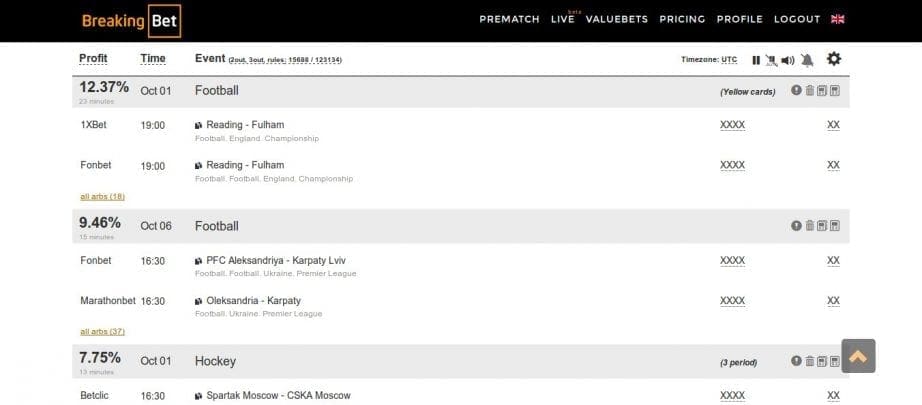Click the icon before Oleksandria - Karpaty
Image resolution: width=922 pixels, height=405 pixels.
tap(199, 301)
